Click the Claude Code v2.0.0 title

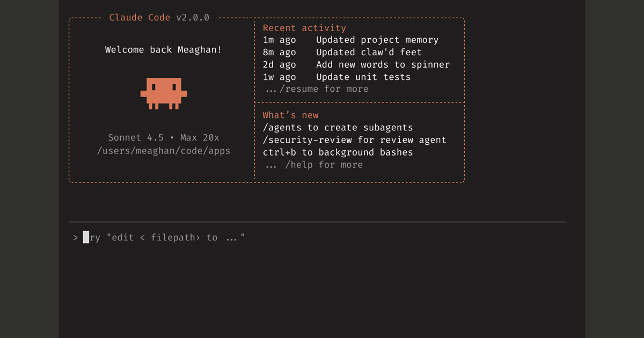point(159,17)
